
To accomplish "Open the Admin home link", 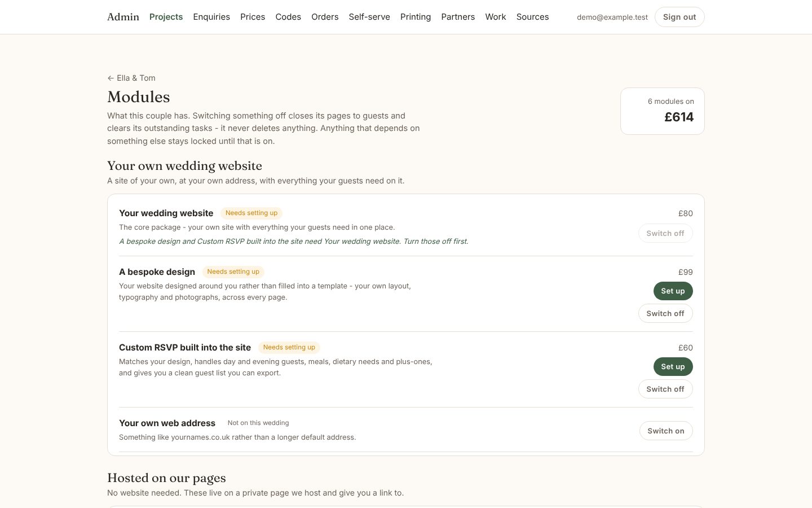I will [x=123, y=17].
